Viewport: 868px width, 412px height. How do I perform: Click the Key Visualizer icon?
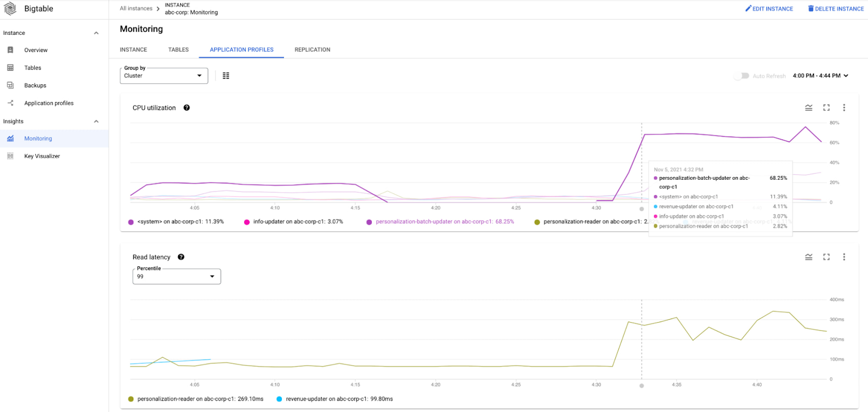(x=10, y=156)
